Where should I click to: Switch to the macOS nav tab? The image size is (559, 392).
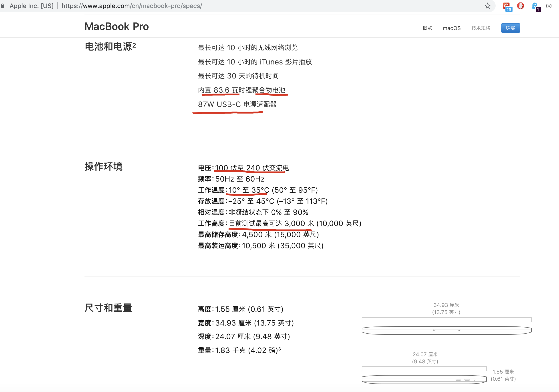(x=451, y=28)
